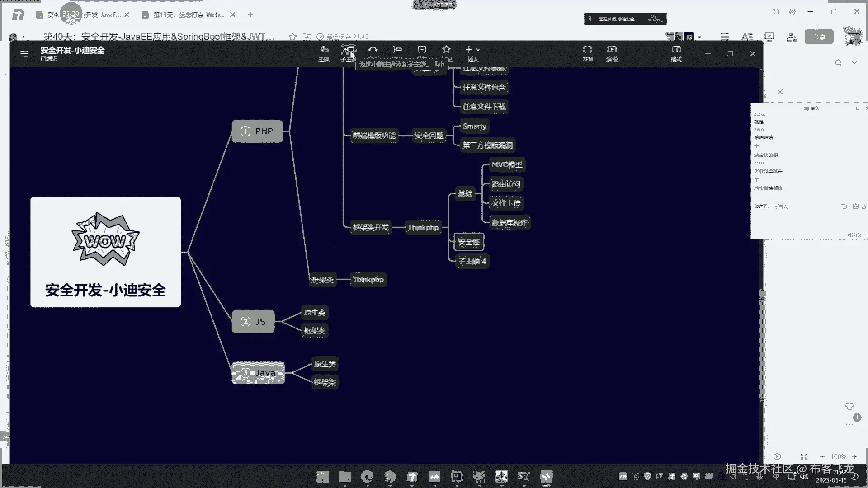Enter ZEN mode
Screen dimensions: 868x488
click(x=587, y=50)
